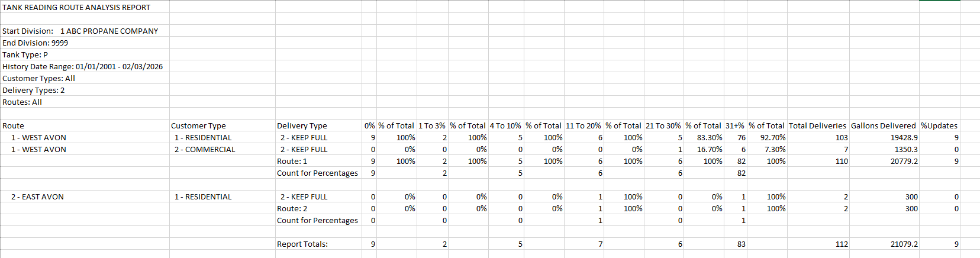This screenshot has width=980, height=258.
Task: Select the Gallons Delivered header cell
Action: [x=884, y=125]
